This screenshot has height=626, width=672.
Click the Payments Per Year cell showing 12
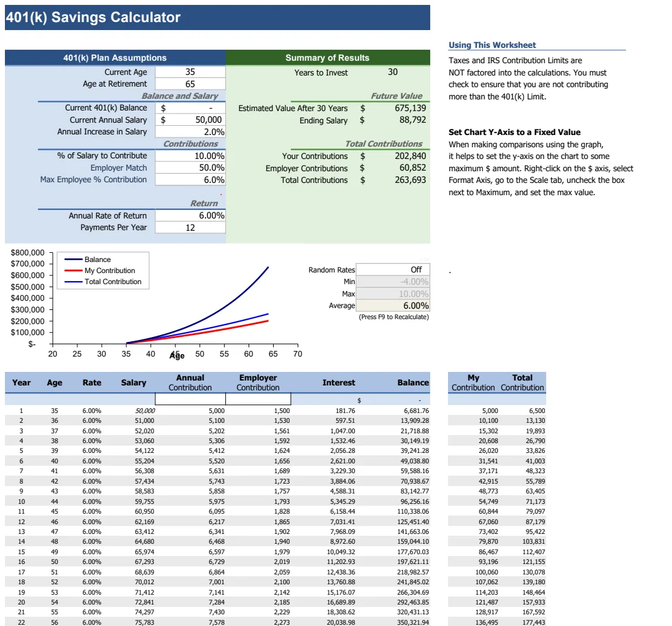click(x=190, y=228)
